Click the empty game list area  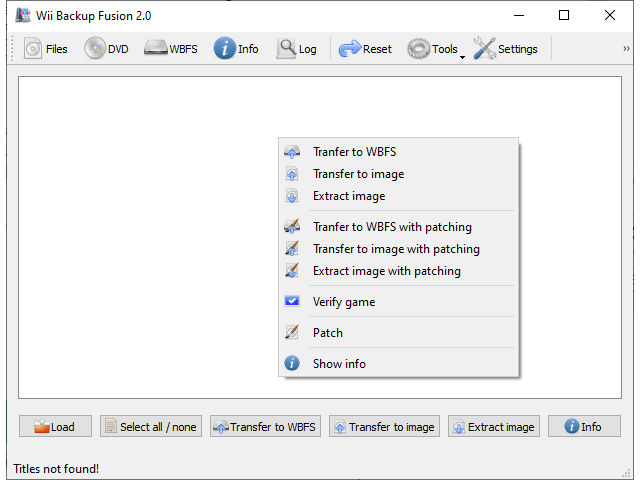pos(140,240)
